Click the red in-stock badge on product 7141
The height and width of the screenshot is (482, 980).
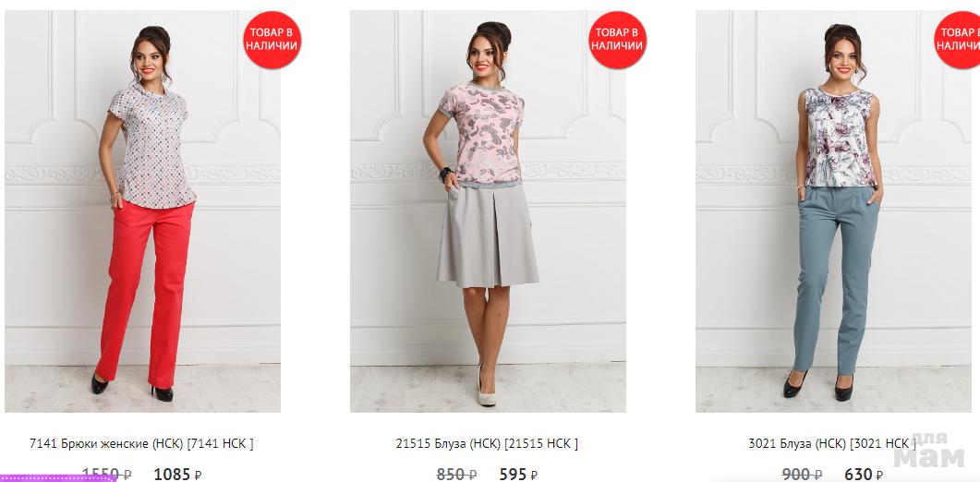pyautogui.click(x=272, y=40)
